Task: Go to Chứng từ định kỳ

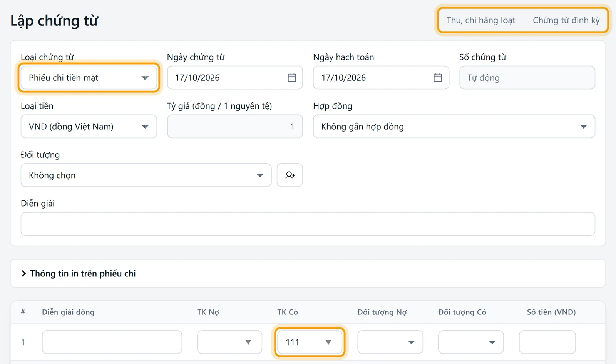Action: click(566, 20)
